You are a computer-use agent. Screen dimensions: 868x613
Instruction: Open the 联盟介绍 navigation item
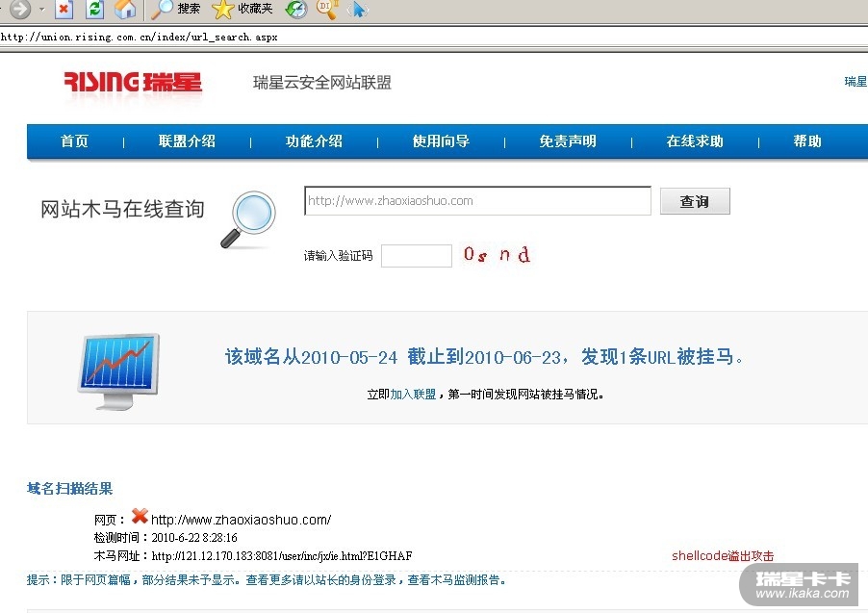click(187, 141)
